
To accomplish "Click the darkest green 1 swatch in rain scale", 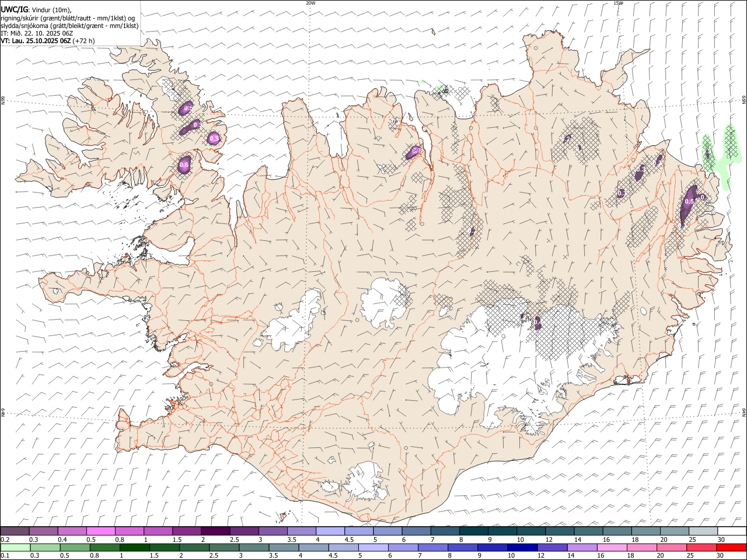I will (x=134, y=548).
